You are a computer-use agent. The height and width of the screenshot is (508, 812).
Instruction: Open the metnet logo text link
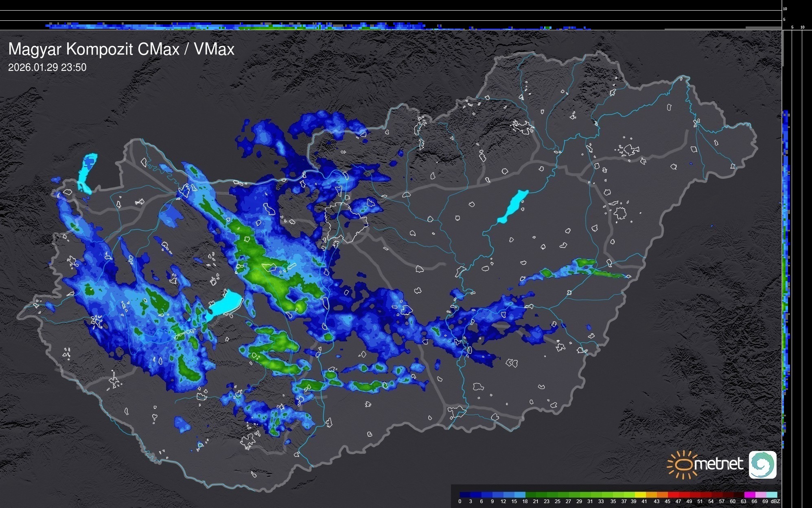[718, 464]
